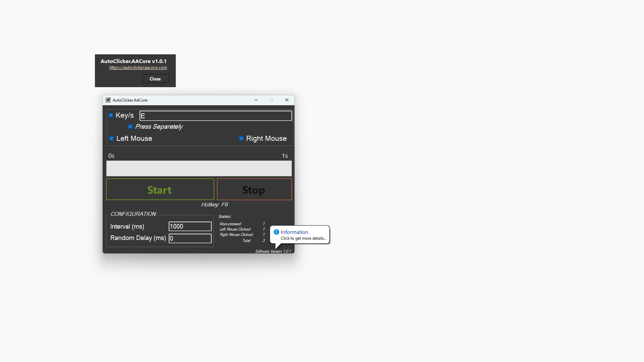Disable the Left Mouse checkbox

pyautogui.click(x=112, y=138)
